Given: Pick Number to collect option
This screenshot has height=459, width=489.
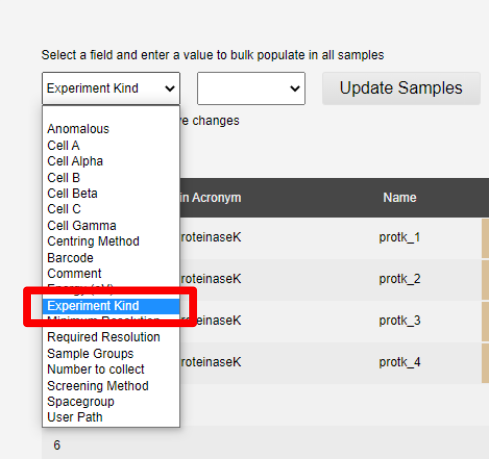Looking at the screenshot, I should pyautogui.click(x=111, y=369).
